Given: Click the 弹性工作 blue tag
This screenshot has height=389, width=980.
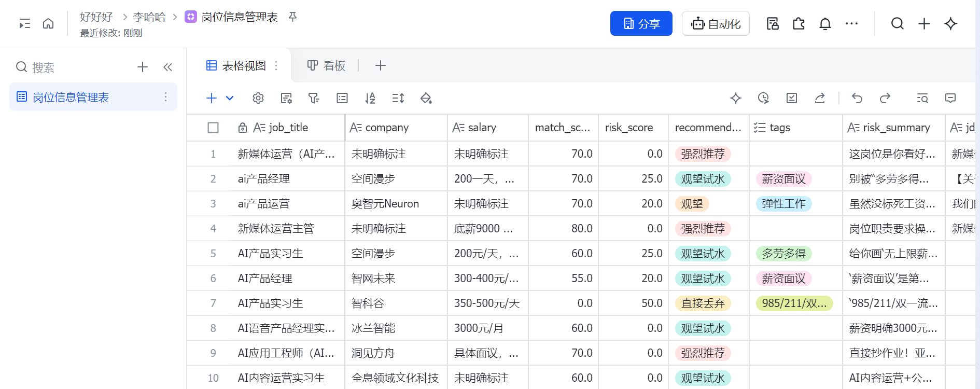Looking at the screenshot, I should coord(783,204).
